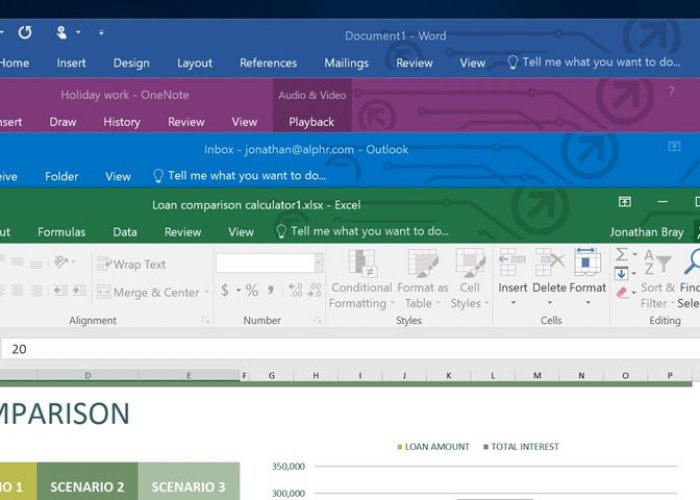Viewport: 700px width, 500px height.
Task: Open the Formulas tab in Excel
Action: (x=61, y=232)
